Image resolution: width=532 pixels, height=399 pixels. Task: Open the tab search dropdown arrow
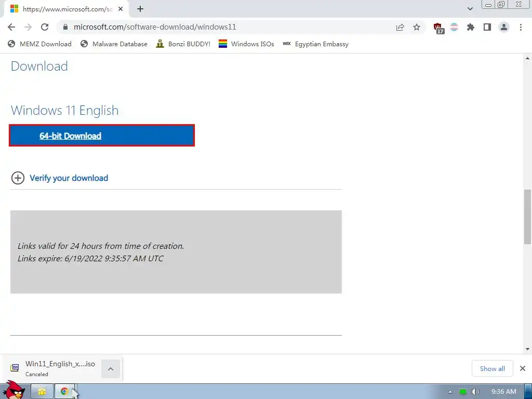[470, 9]
